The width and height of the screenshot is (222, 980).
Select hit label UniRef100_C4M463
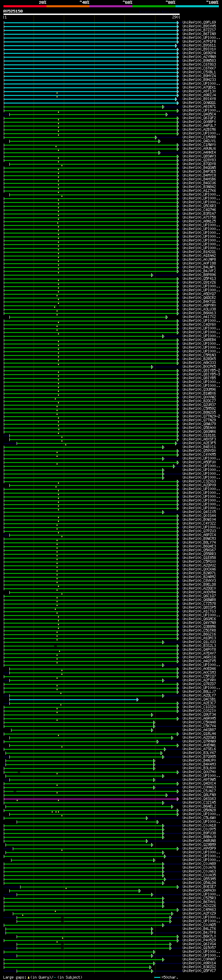[x=199, y=909]
